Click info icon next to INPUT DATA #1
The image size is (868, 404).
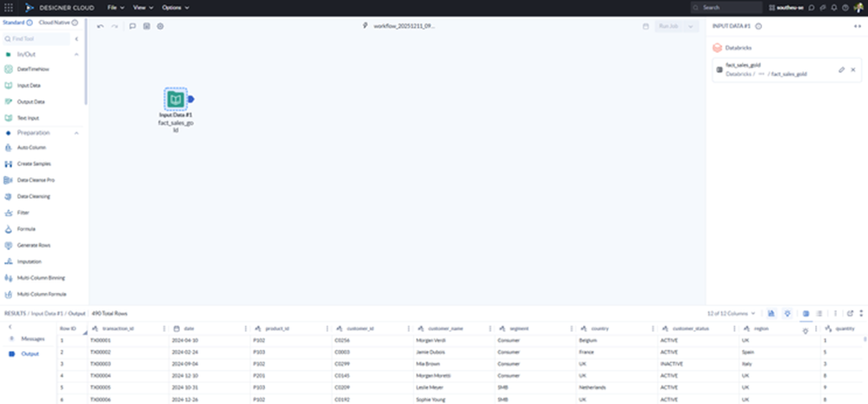click(759, 26)
